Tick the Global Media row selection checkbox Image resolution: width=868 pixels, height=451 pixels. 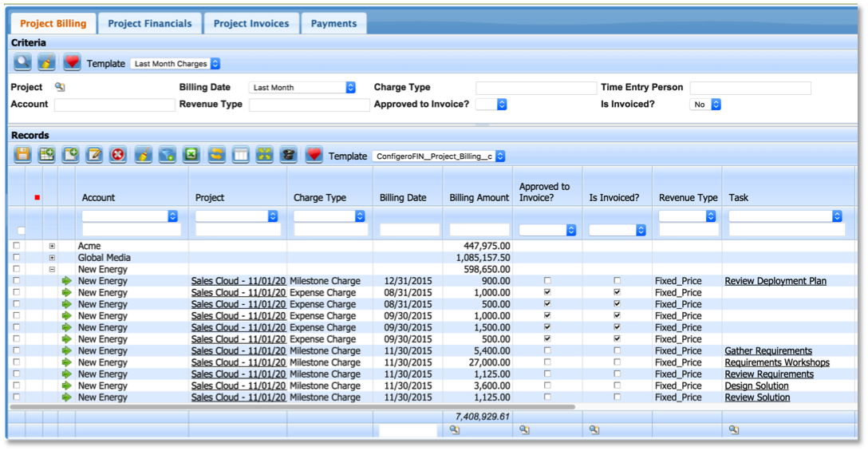(x=17, y=257)
